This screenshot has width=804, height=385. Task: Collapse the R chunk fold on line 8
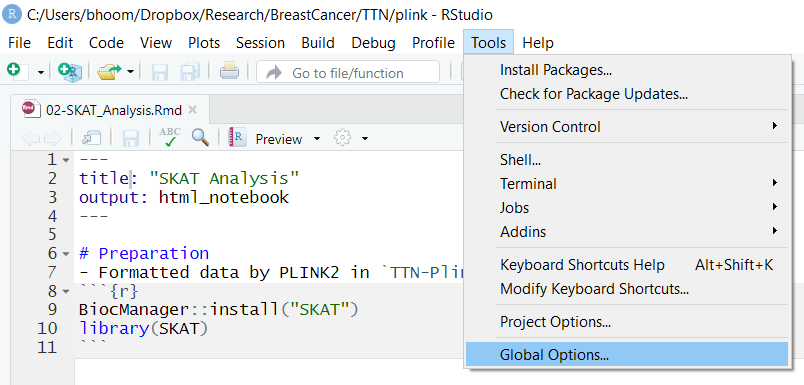[x=66, y=292]
